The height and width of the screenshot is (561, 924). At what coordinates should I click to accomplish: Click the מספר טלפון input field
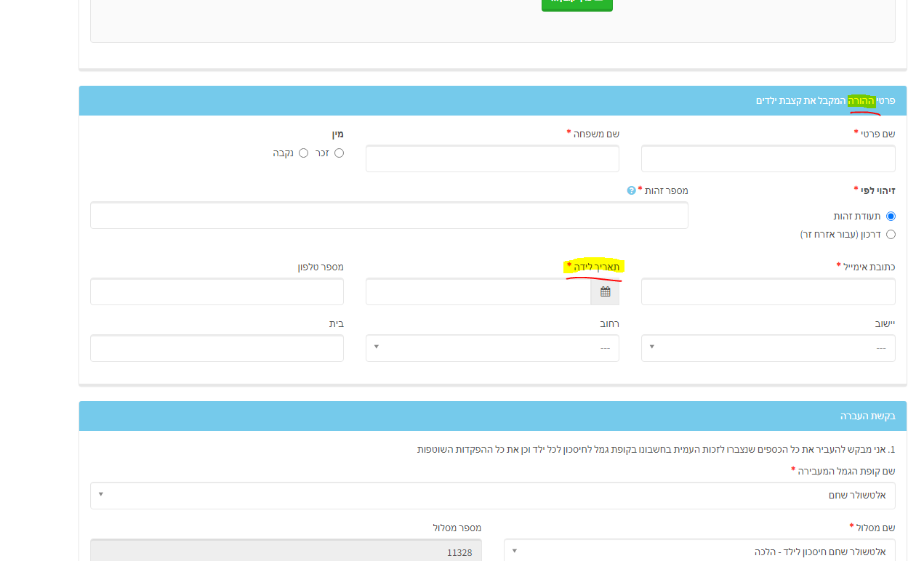tap(217, 291)
